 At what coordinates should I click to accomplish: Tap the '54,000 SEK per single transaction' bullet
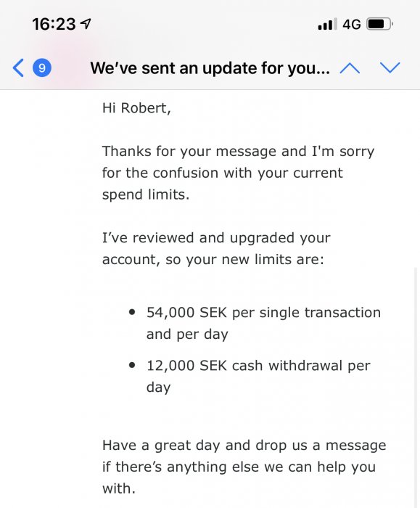263,323
